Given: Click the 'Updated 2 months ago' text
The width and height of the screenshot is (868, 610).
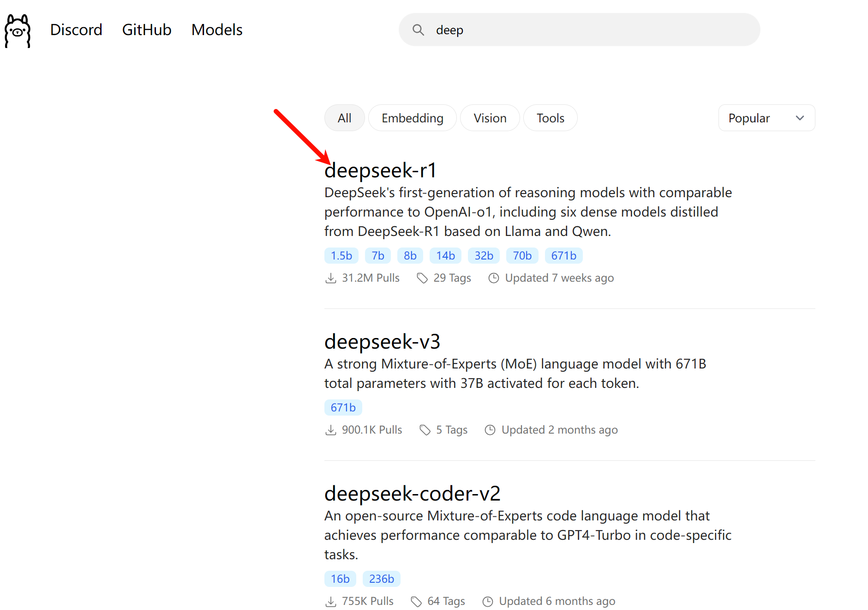Looking at the screenshot, I should pyautogui.click(x=559, y=430).
